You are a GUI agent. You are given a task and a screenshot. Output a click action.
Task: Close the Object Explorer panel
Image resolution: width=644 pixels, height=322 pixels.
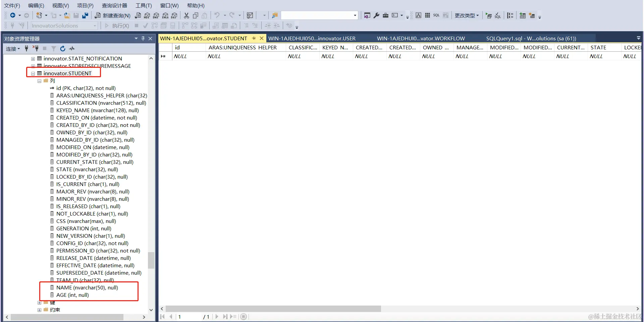click(150, 39)
